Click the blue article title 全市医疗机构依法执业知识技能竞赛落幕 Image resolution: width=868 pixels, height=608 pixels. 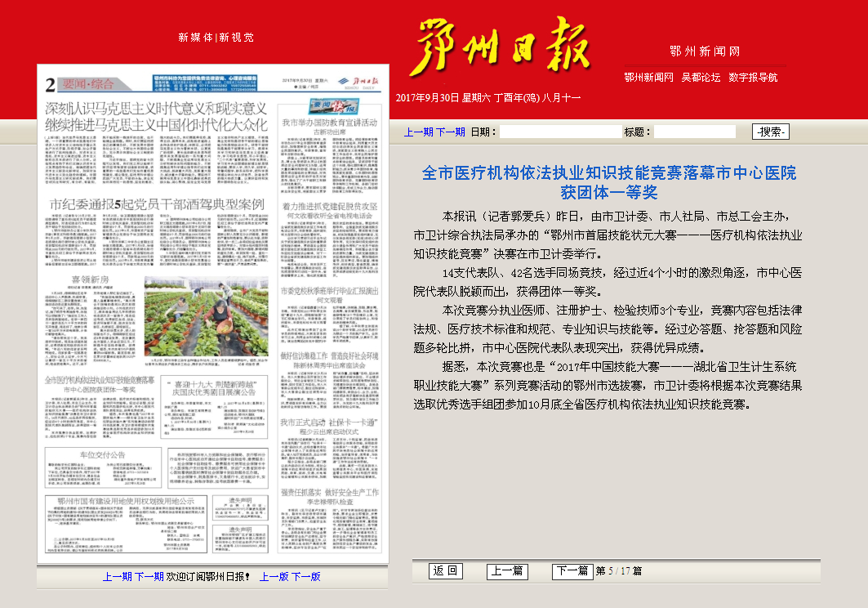pos(609,182)
